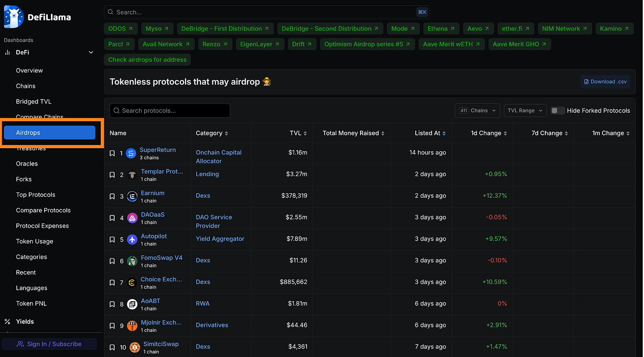Open Oracles in the sidebar
Viewport: 644px width, 357px height.
(27, 164)
